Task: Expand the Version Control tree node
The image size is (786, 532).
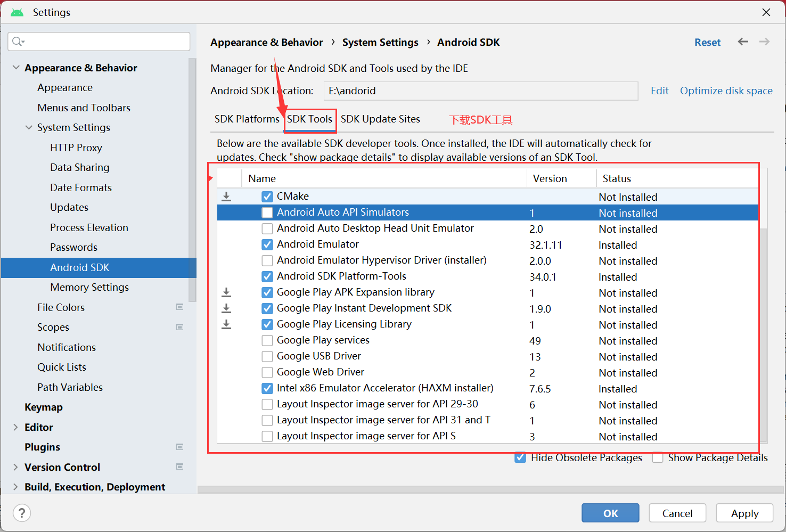Action: tap(15, 467)
